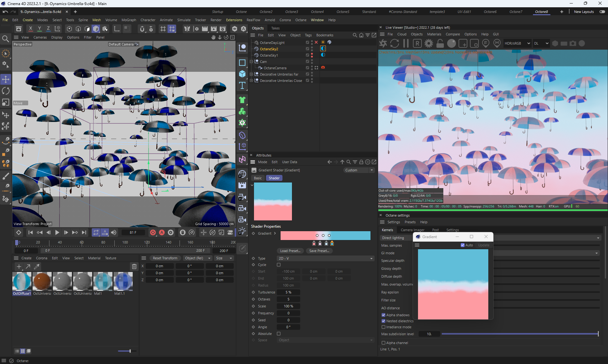Enable the Cycle checkbox in shader properties
Image resolution: width=608 pixels, height=364 pixels.
279,265
